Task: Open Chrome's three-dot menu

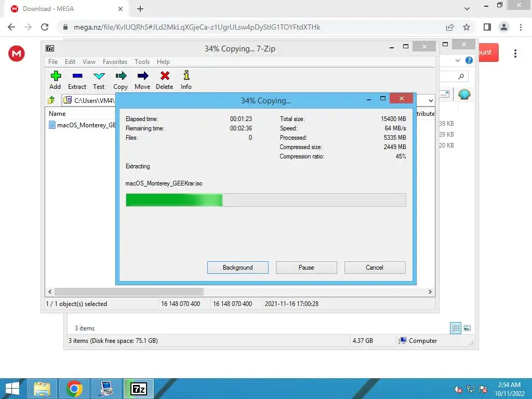Action: click(521, 27)
